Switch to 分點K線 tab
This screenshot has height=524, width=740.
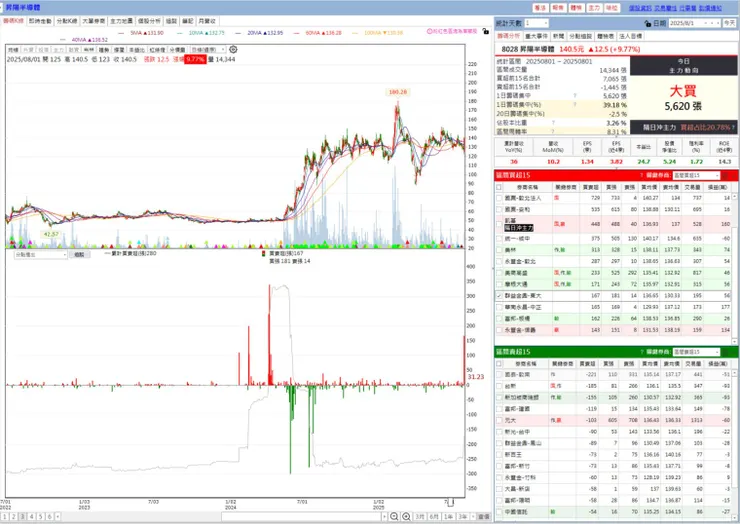click(x=67, y=21)
